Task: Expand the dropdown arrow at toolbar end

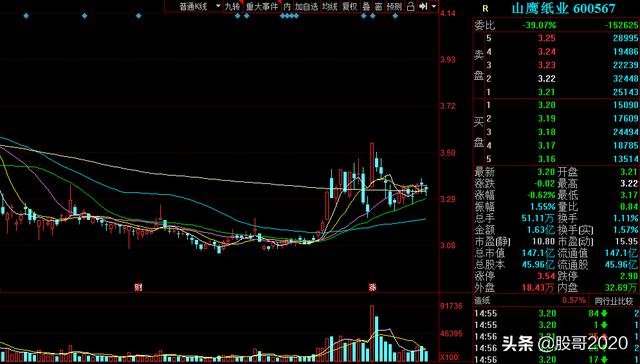Action: pos(433,6)
